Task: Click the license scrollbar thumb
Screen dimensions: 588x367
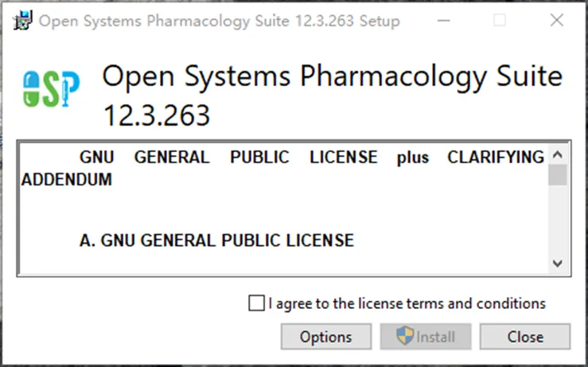Action: (x=558, y=175)
